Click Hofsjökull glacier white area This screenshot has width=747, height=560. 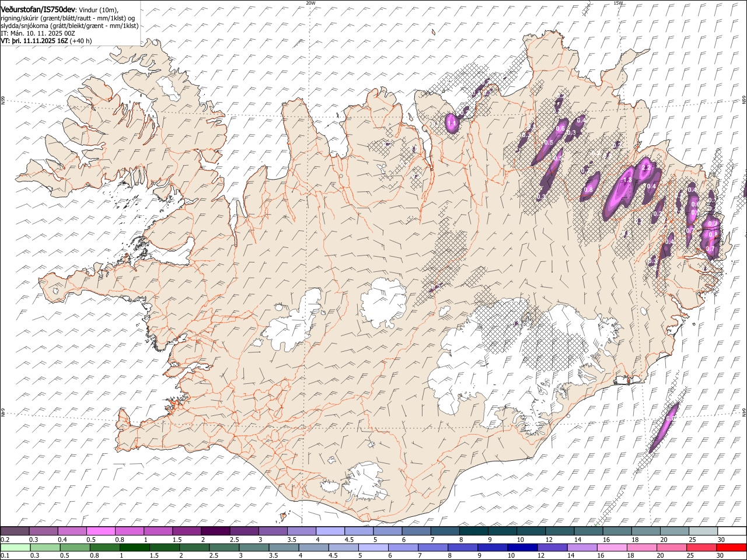tap(383, 302)
